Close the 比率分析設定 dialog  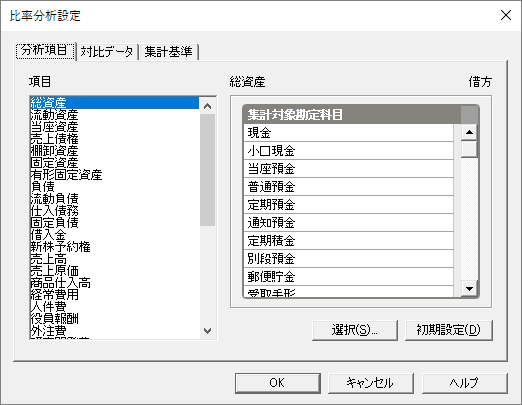click(506, 15)
